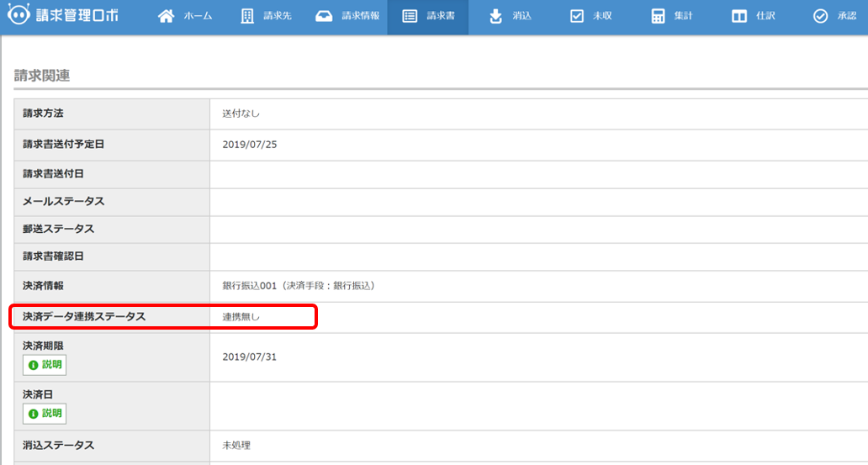The image size is (868, 465).
Task: Click the list icon for 請求書
Action: [410, 17]
